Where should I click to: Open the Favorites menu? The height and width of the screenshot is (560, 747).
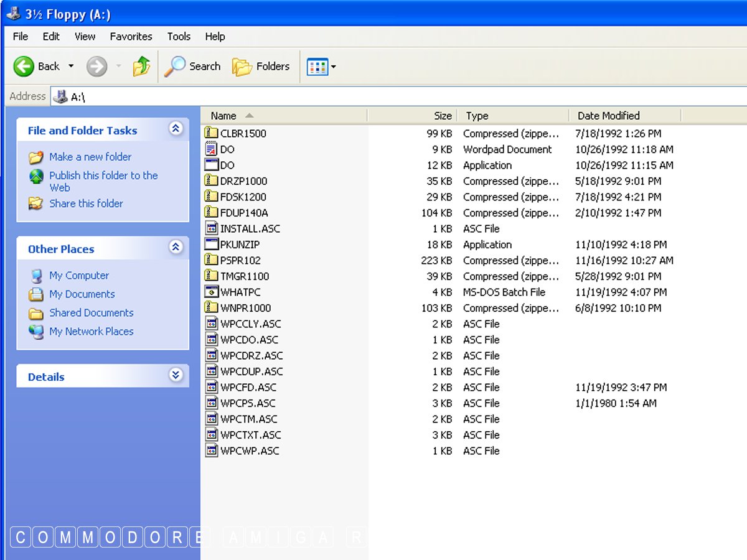point(131,37)
